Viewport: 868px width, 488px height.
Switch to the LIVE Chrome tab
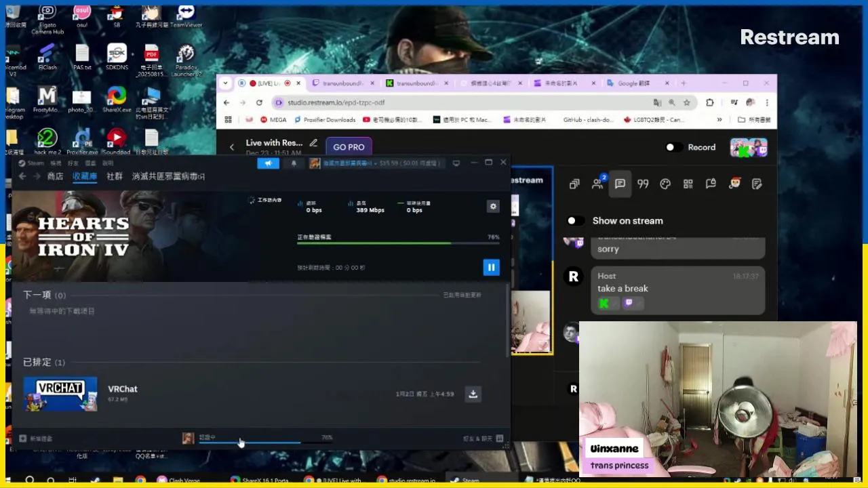(270, 83)
